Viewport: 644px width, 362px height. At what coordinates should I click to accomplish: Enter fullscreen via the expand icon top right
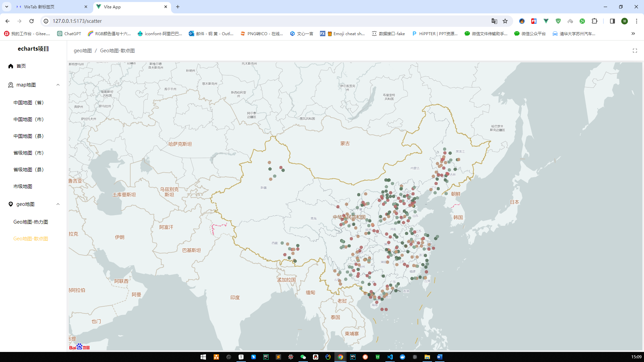pos(635,51)
